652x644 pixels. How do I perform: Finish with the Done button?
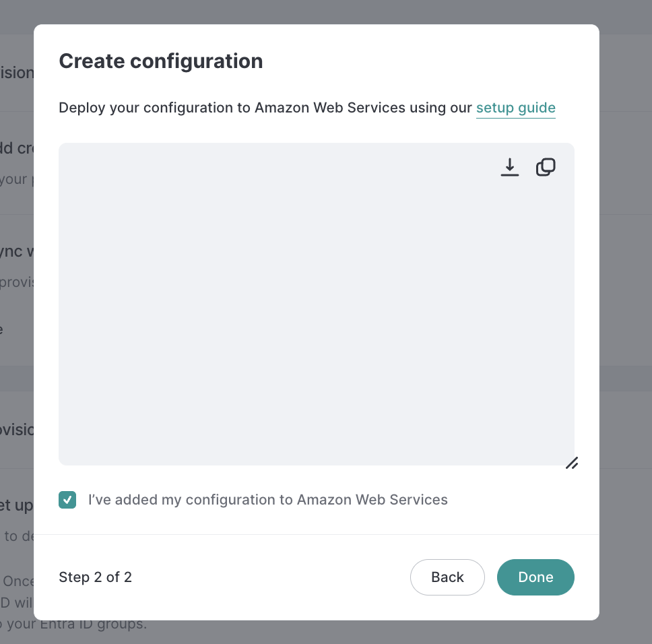point(535,577)
